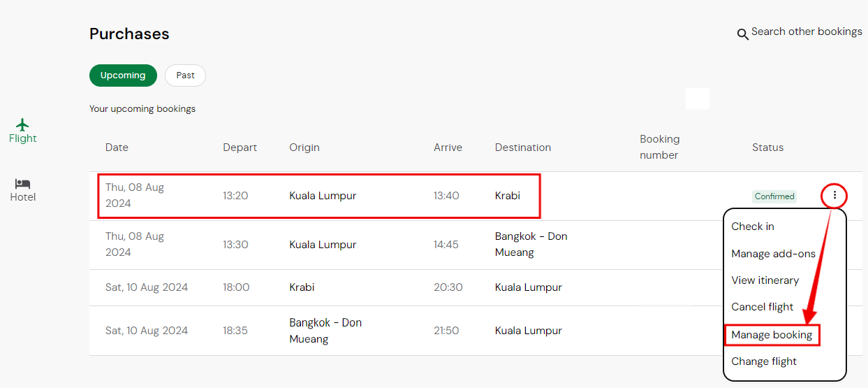Click the Flight label in sidebar
This screenshot has height=388, width=868.
(23, 138)
